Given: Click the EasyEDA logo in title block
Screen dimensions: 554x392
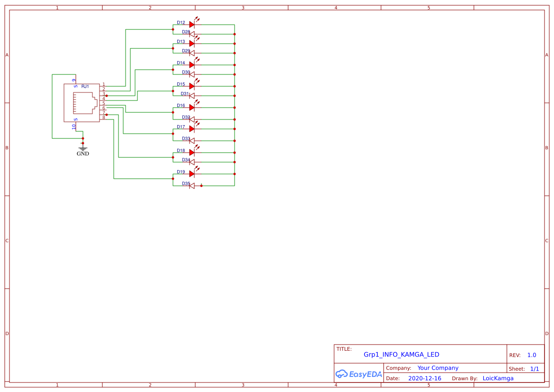Looking at the screenshot, I should tap(359, 374).
